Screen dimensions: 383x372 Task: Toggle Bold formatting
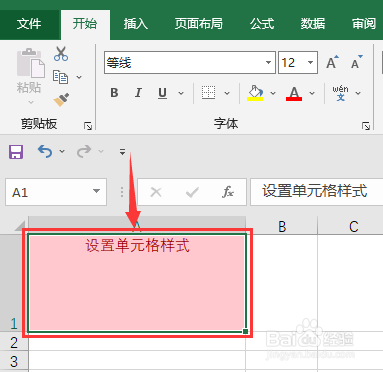[114, 93]
